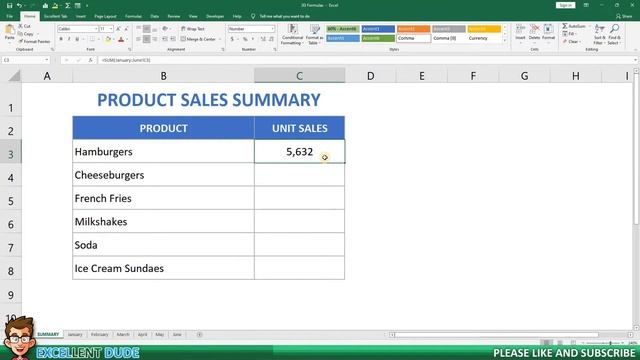Toggle Wrap Text for the cell
This screenshot has height=360, width=640.
[x=193, y=29]
